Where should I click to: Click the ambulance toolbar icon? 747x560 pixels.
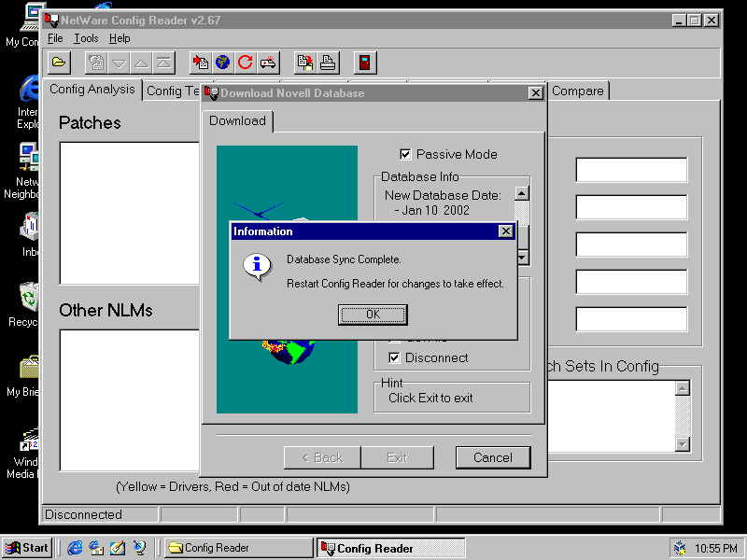[268, 63]
